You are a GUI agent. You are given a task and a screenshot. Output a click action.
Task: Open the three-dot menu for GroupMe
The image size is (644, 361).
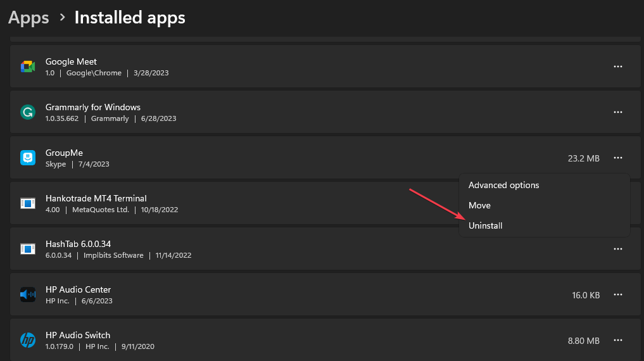pos(618,158)
